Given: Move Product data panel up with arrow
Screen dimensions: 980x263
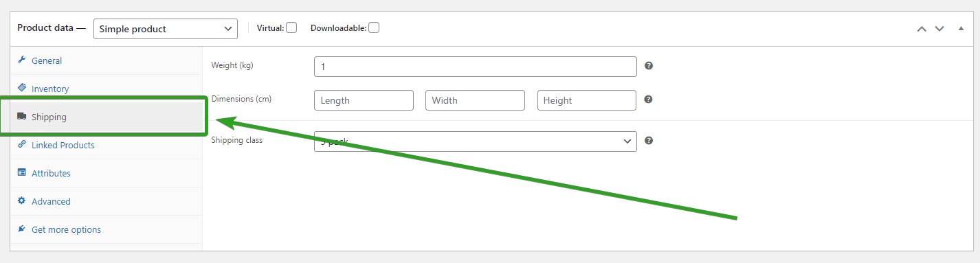Looking at the screenshot, I should (922, 29).
